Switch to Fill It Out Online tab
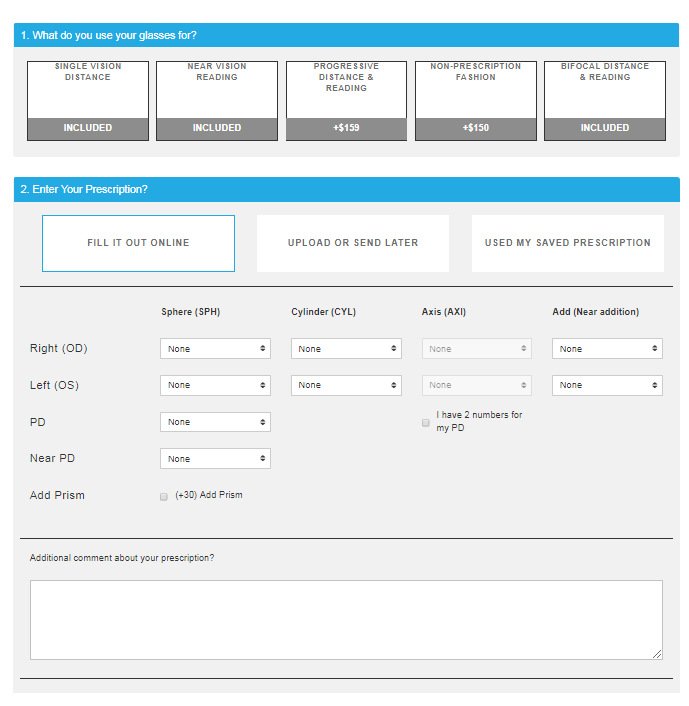 pyautogui.click(x=138, y=243)
